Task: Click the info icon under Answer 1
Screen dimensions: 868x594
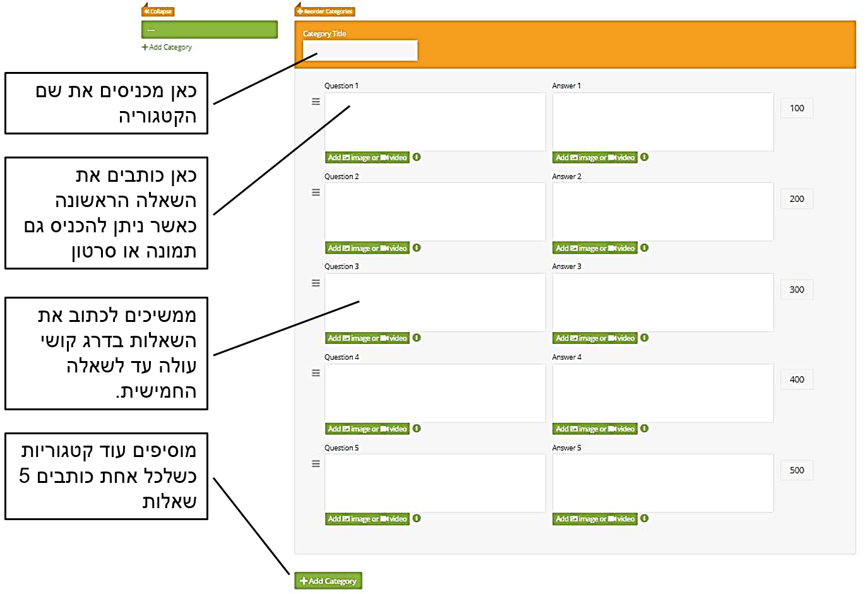Action: click(644, 157)
